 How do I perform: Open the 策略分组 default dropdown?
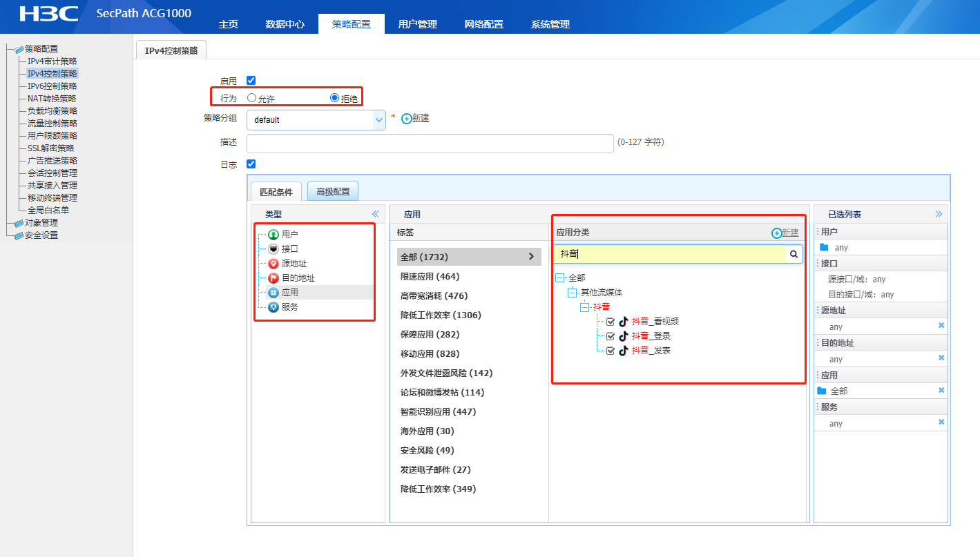coord(316,119)
